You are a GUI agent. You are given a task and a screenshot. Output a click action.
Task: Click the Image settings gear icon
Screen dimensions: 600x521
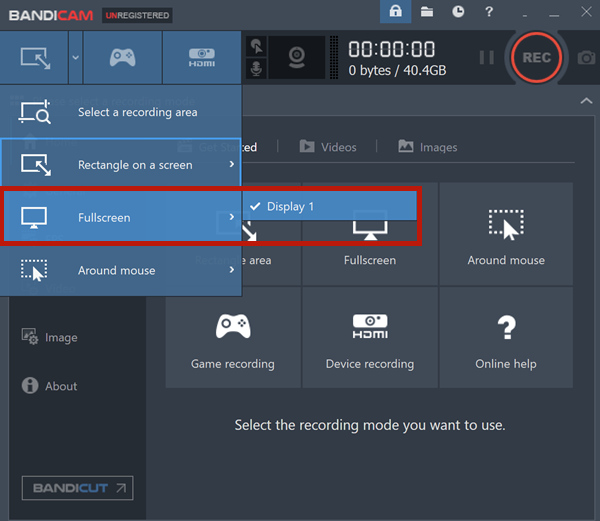(x=30, y=336)
